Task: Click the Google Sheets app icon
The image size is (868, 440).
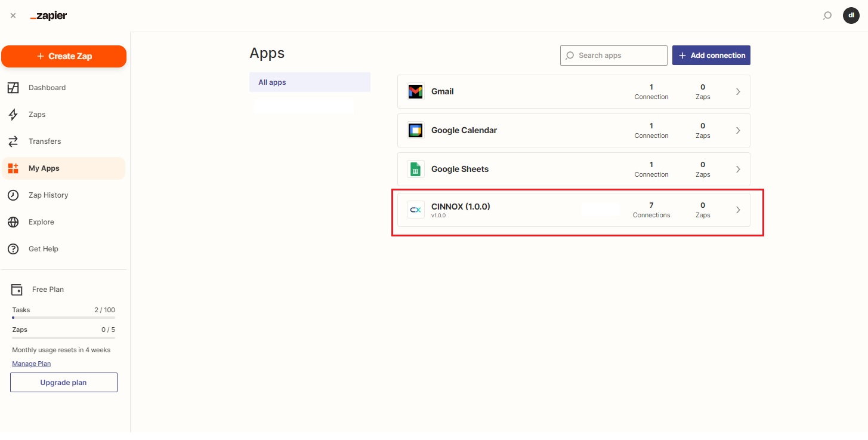Action: click(415, 169)
